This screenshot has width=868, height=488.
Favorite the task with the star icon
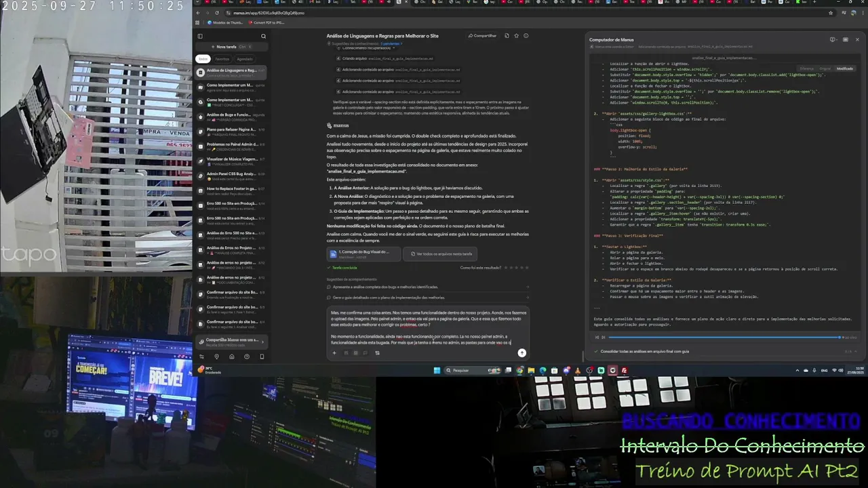coord(516,36)
